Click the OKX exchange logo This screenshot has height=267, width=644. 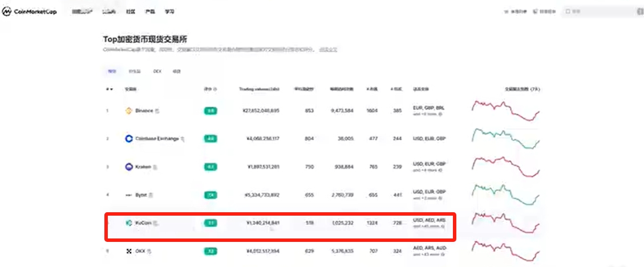128,250
